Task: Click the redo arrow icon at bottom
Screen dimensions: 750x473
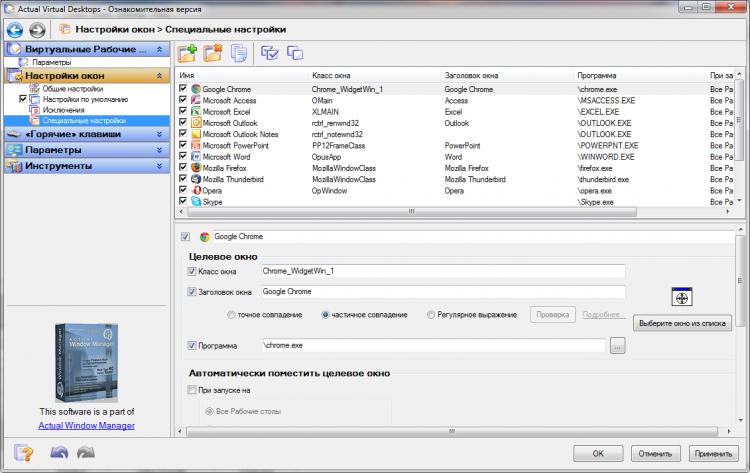Action: 86,452
